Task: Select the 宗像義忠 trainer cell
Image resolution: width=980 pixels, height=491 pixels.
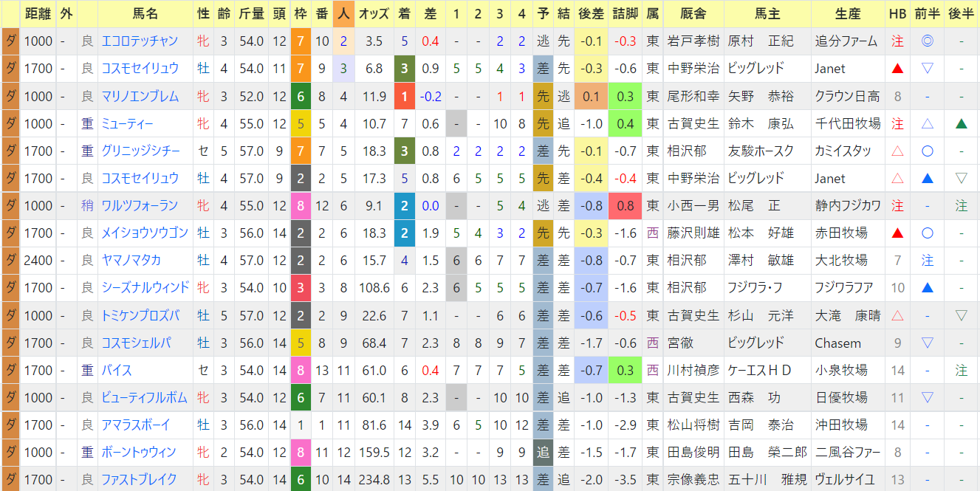Action: (693, 479)
